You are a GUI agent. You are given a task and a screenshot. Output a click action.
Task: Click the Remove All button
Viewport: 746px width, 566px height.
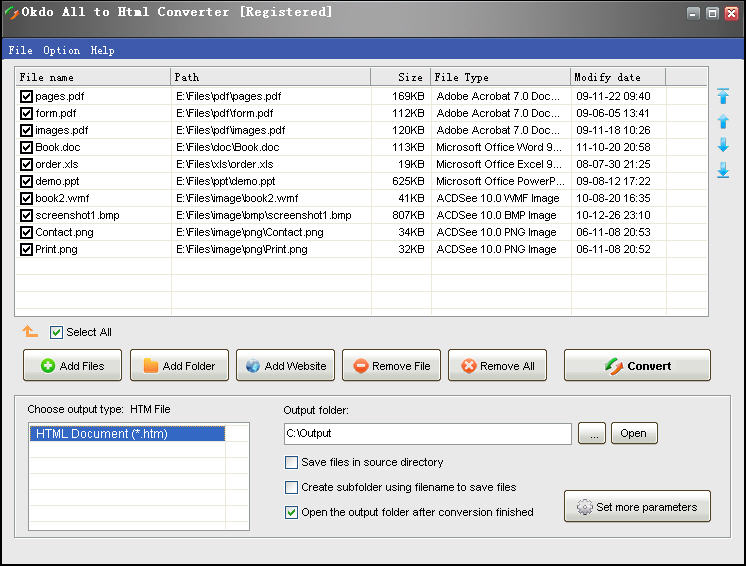coord(497,366)
